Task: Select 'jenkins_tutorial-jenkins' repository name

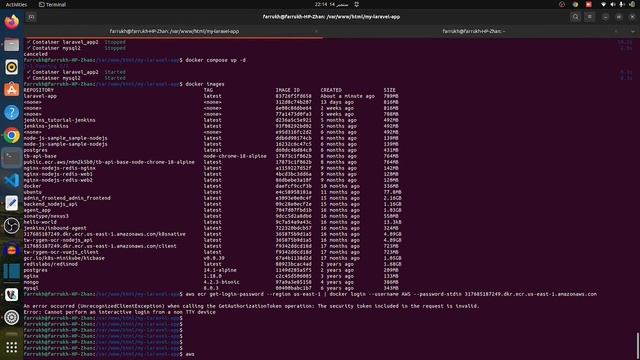Action: click(60, 120)
